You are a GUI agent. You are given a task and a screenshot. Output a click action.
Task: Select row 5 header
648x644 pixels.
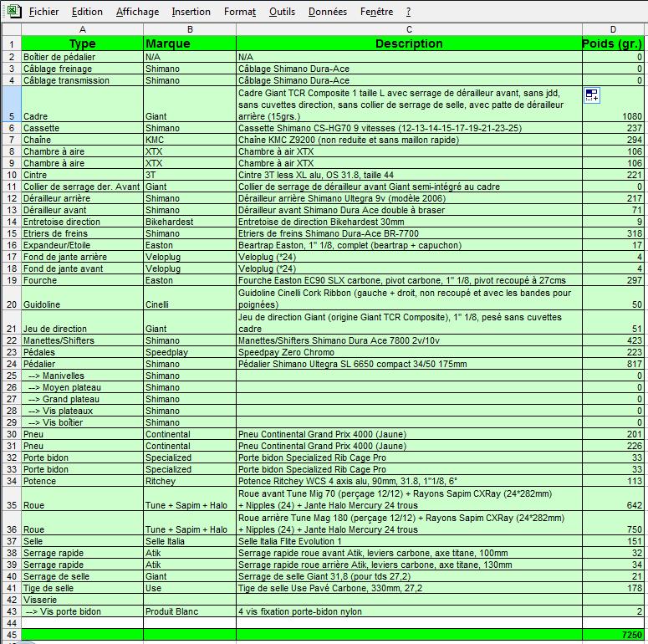[x=12, y=104]
